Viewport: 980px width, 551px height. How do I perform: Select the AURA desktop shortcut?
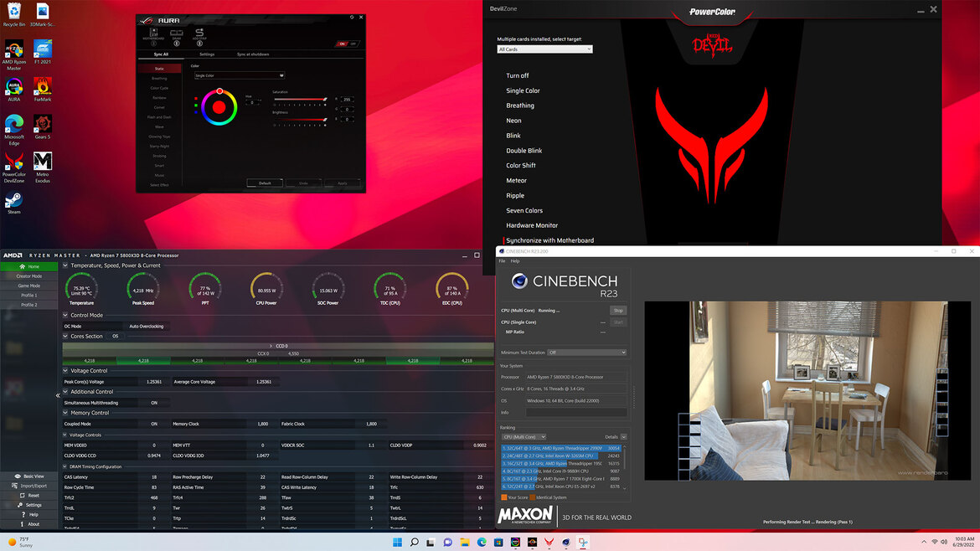13,90
